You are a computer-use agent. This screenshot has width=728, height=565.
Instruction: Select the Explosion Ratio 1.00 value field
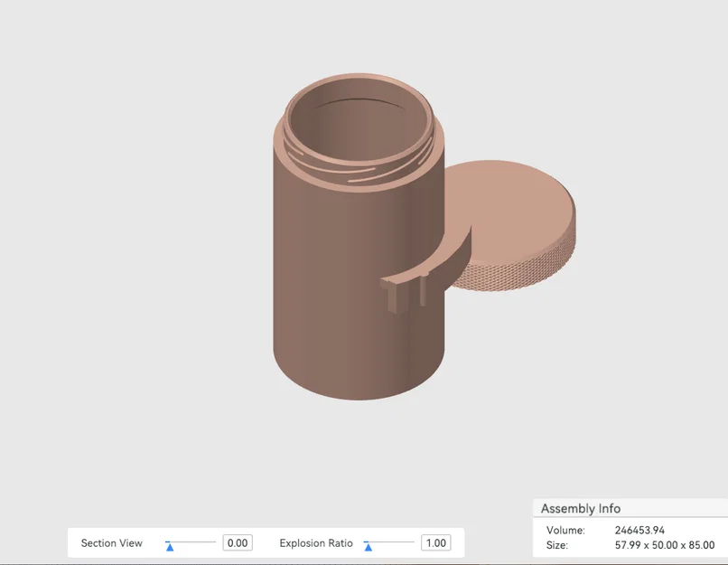(x=436, y=542)
